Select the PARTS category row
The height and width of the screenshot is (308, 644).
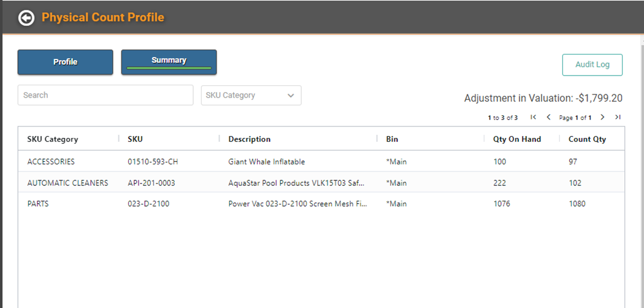(x=38, y=204)
